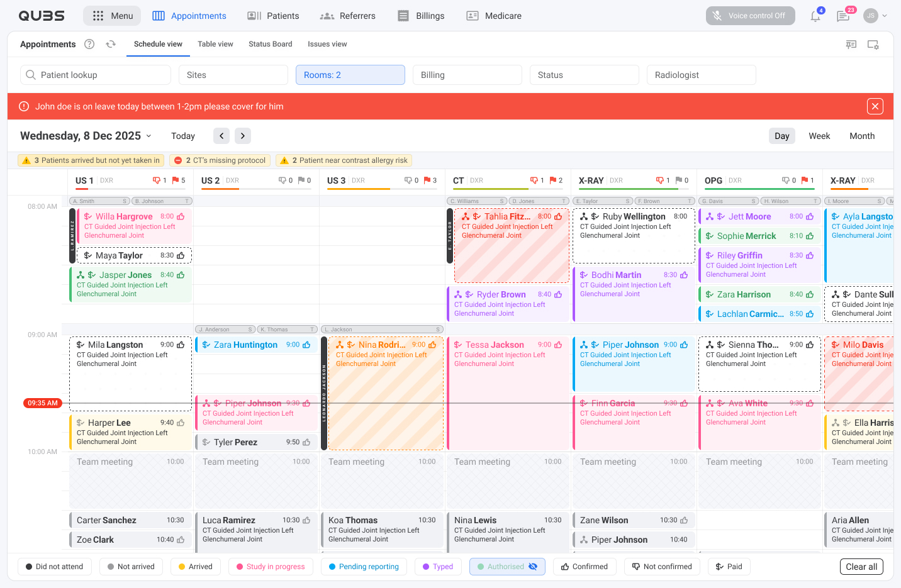Click the Clear all button
The width and height of the screenshot is (901, 588).
coord(861,567)
